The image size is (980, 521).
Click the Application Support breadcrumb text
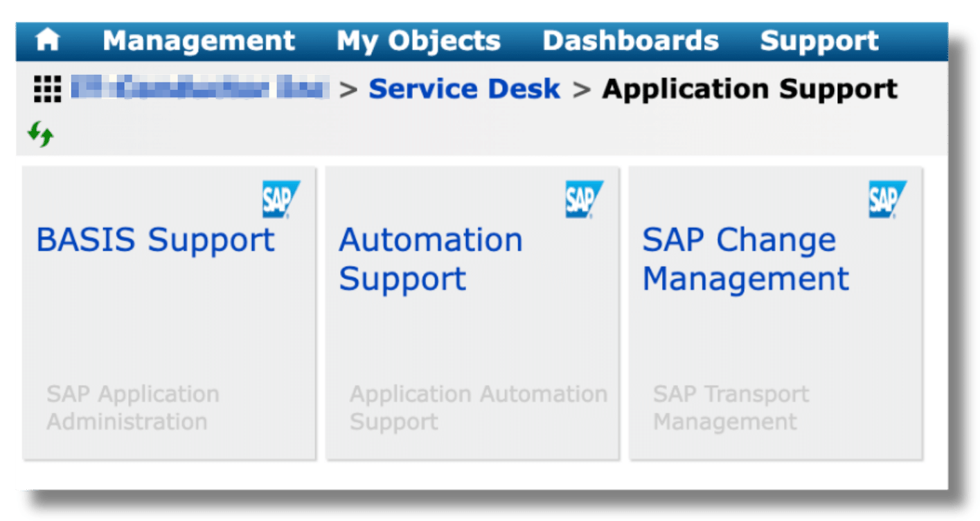[749, 89]
